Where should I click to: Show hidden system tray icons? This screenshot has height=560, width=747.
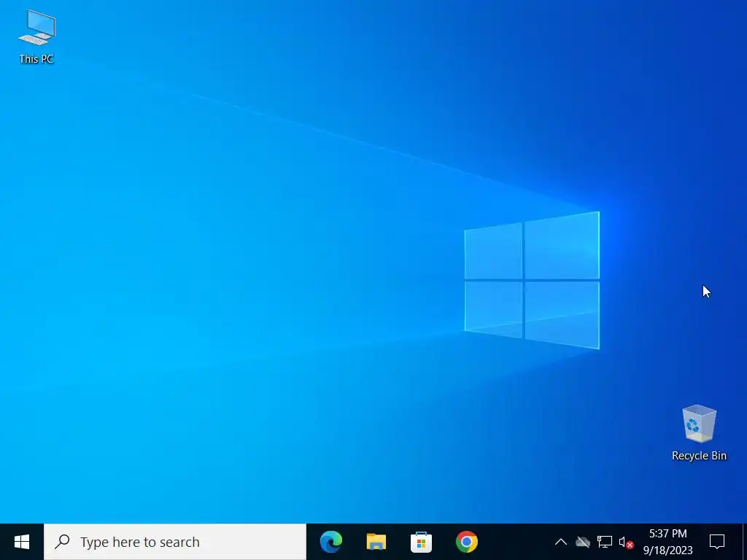click(x=561, y=542)
